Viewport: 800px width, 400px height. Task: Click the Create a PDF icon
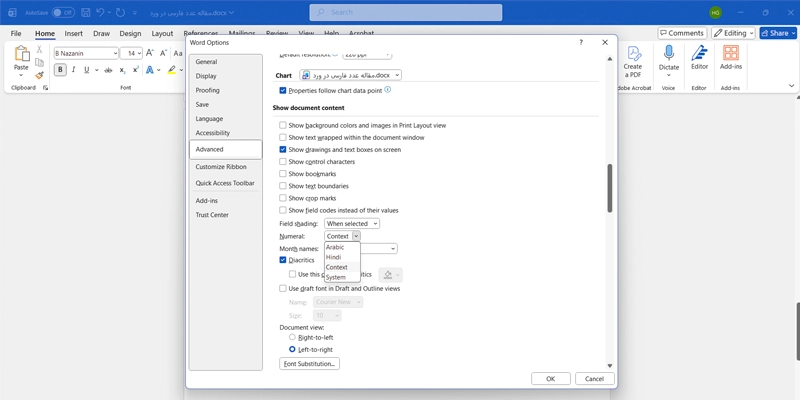click(x=633, y=58)
